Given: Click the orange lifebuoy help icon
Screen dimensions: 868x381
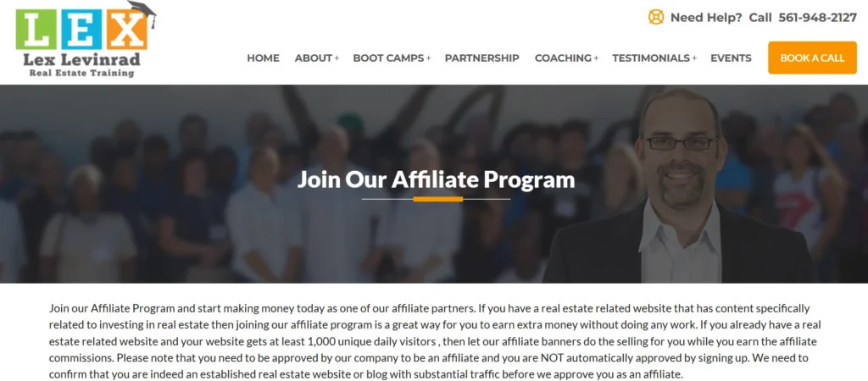Looking at the screenshot, I should coord(656,17).
